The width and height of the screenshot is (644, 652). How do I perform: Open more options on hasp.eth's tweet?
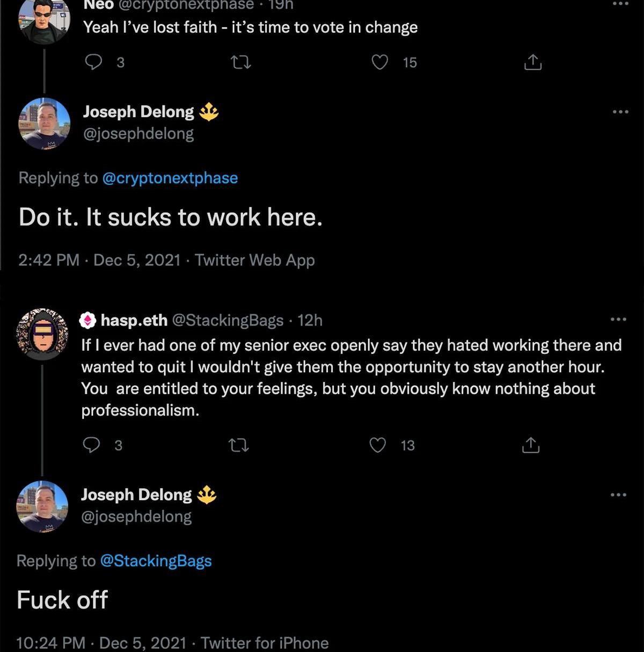coord(618,319)
